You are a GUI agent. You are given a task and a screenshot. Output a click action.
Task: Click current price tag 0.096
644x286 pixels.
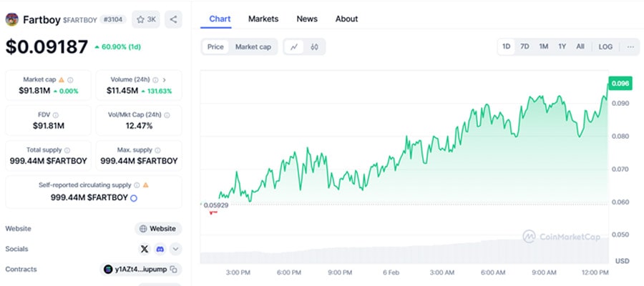(620, 83)
